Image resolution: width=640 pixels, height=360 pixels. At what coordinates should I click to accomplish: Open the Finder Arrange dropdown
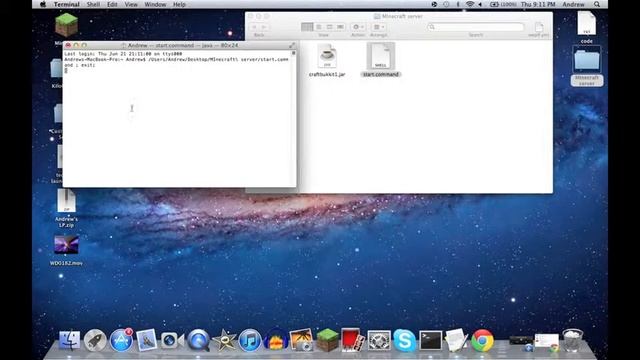(x=379, y=27)
